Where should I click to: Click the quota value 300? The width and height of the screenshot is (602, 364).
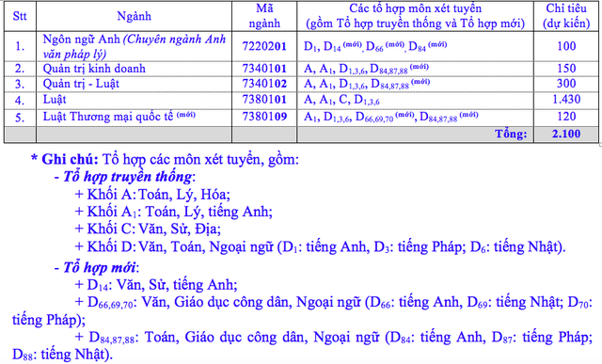[566, 84]
